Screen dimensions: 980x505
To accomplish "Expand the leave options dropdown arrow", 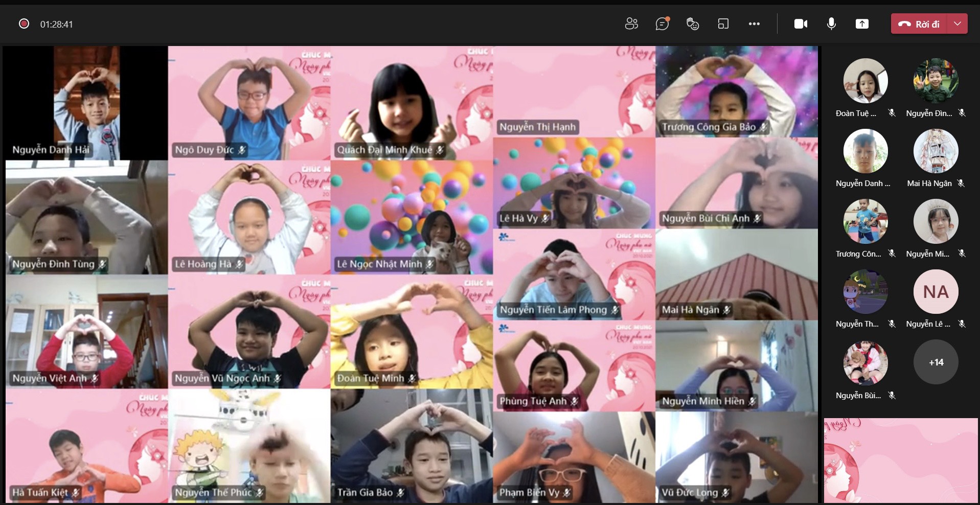I will [x=958, y=24].
